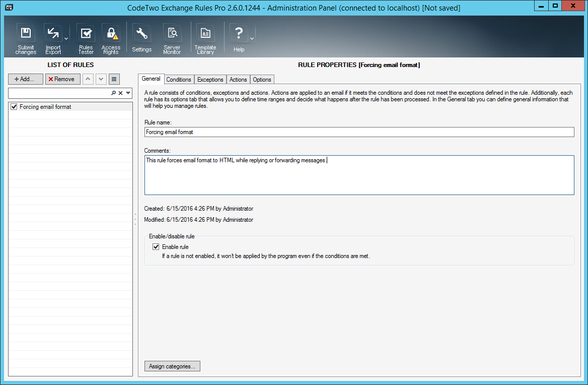Launch the Rules Tester

pyautogui.click(x=86, y=39)
